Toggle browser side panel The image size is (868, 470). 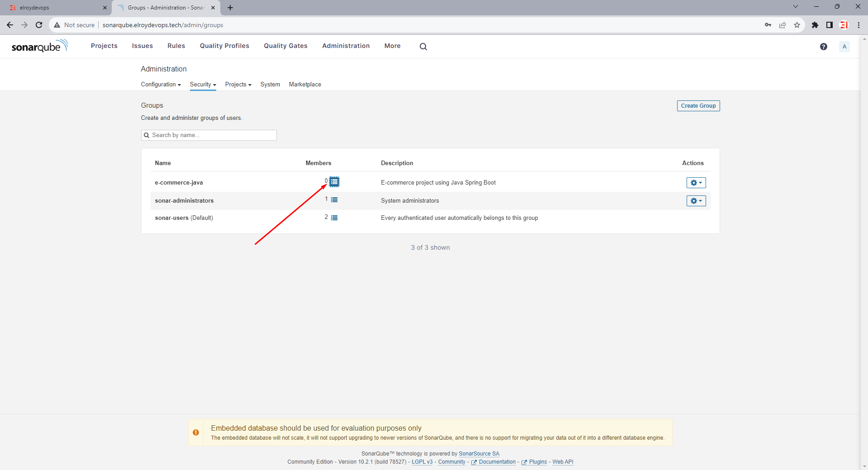point(830,25)
